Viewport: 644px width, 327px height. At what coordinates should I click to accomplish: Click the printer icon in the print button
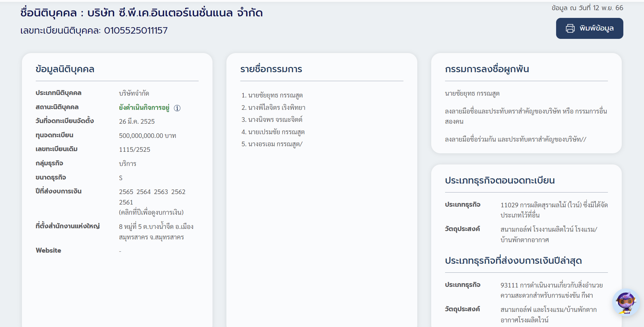(x=570, y=28)
